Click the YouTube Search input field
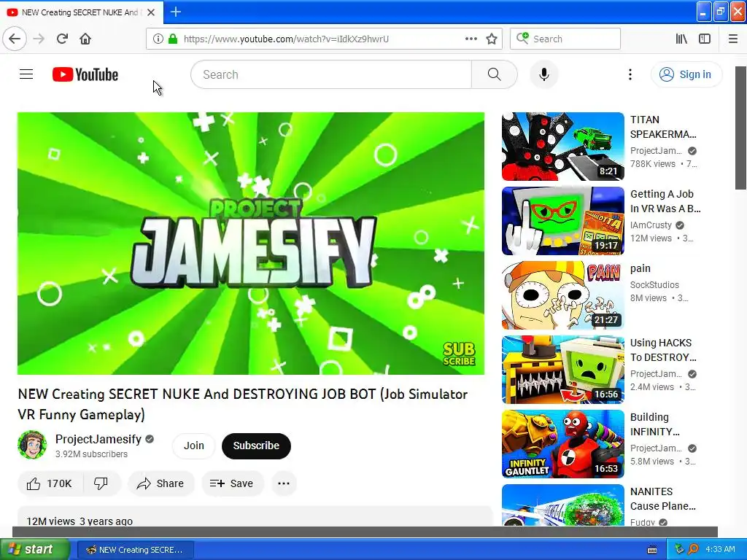This screenshot has width=747, height=560. click(331, 74)
